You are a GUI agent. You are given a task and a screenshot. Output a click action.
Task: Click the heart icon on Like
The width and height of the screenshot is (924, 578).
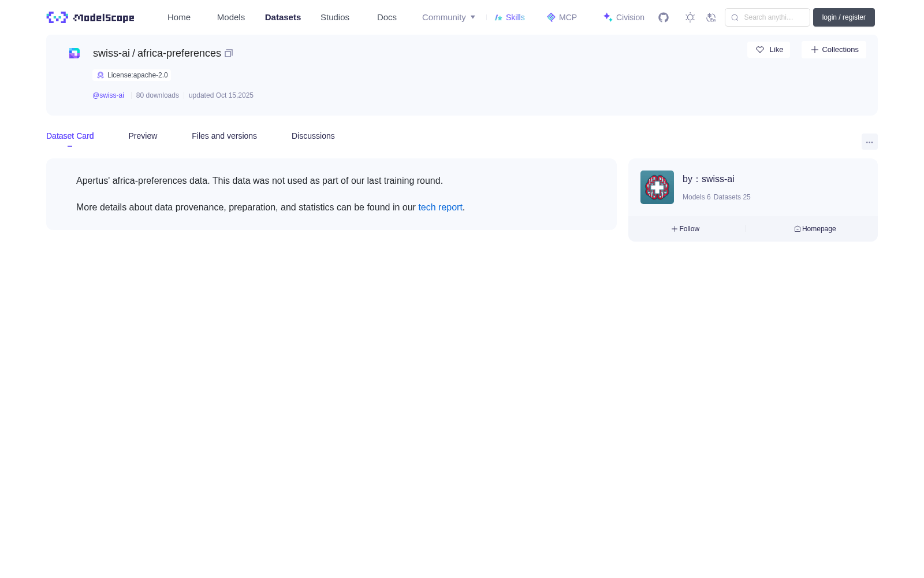tap(760, 50)
